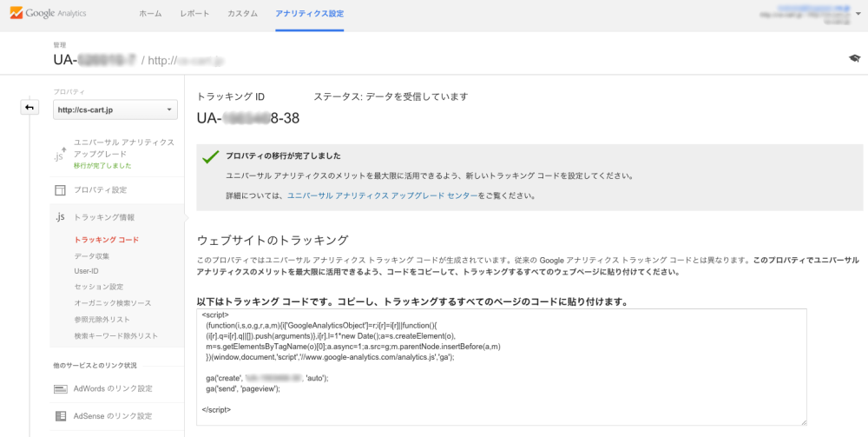Collapse トラッキング情報 section
Screen dimensions: 868x437
[104, 217]
